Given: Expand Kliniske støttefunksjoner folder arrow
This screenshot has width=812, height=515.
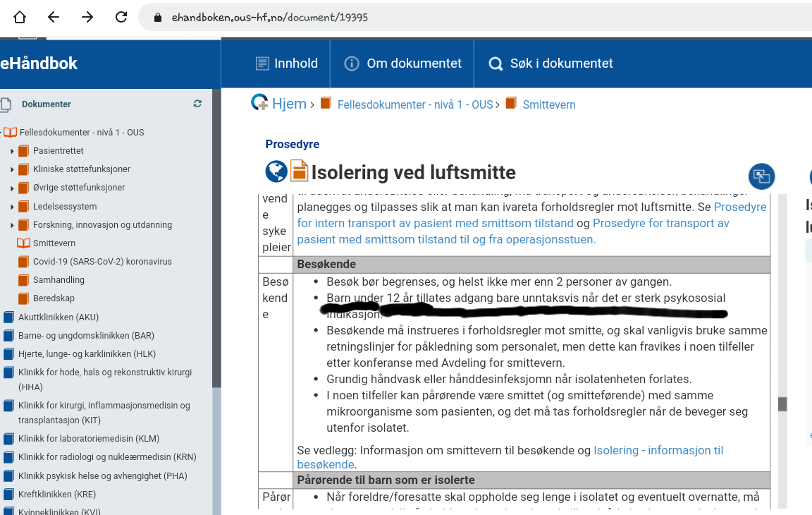Looking at the screenshot, I should click(x=12, y=169).
